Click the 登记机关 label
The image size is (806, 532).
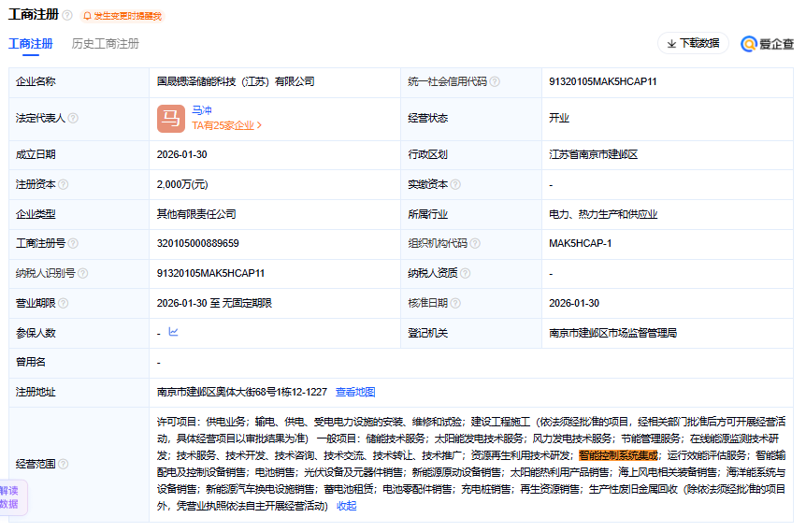point(427,333)
